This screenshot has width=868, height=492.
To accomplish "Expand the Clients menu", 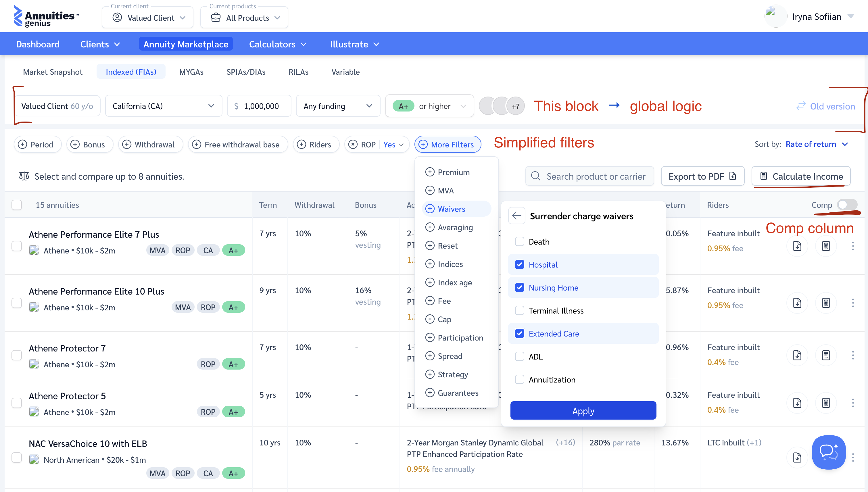I will (100, 44).
